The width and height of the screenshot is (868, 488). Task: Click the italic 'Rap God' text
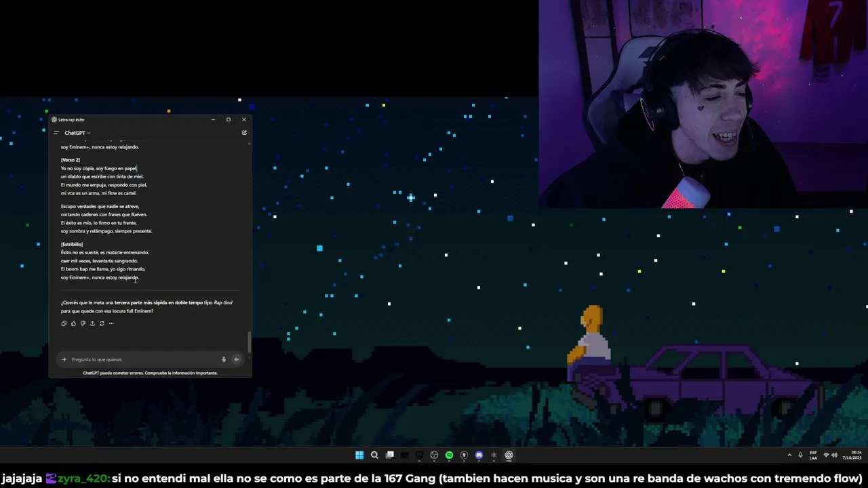pos(223,302)
